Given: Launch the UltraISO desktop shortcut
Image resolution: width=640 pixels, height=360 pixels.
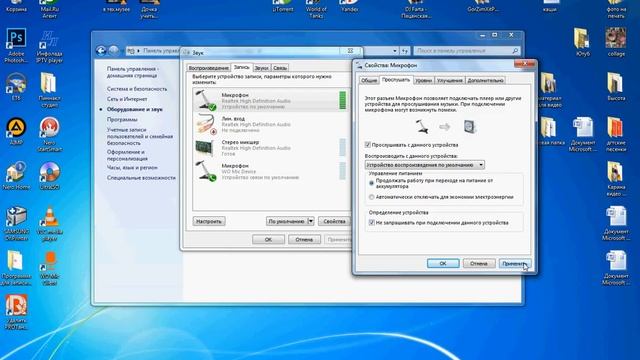Looking at the screenshot, I should pos(49,176).
